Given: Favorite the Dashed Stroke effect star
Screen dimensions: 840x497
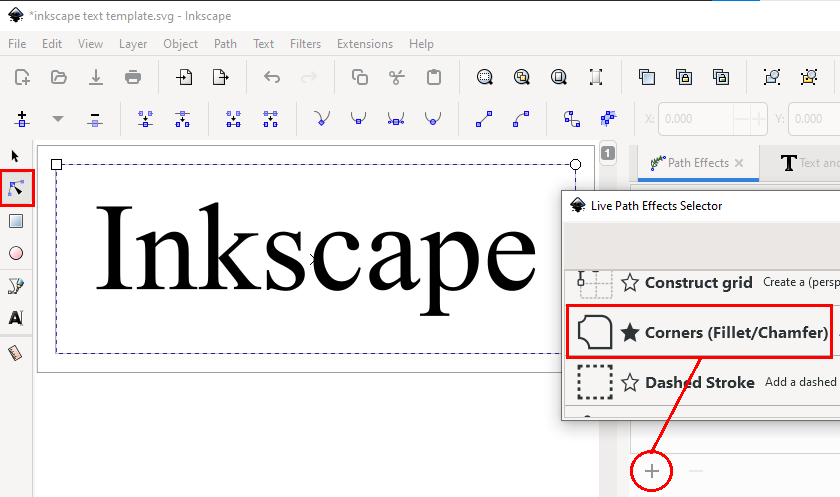Looking at the screenshot, I should pyautogui.click(x=629, y=382).
